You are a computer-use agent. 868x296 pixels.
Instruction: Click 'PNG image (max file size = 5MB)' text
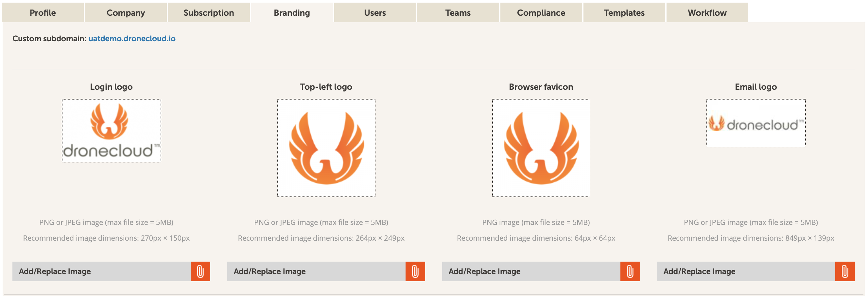click(536, 222)
